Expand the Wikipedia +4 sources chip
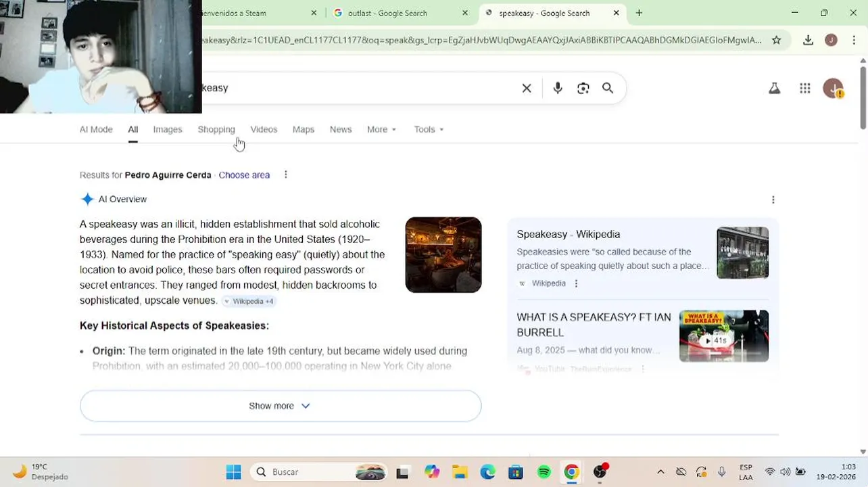Screen dimensions: 868x487 point(249,301)
